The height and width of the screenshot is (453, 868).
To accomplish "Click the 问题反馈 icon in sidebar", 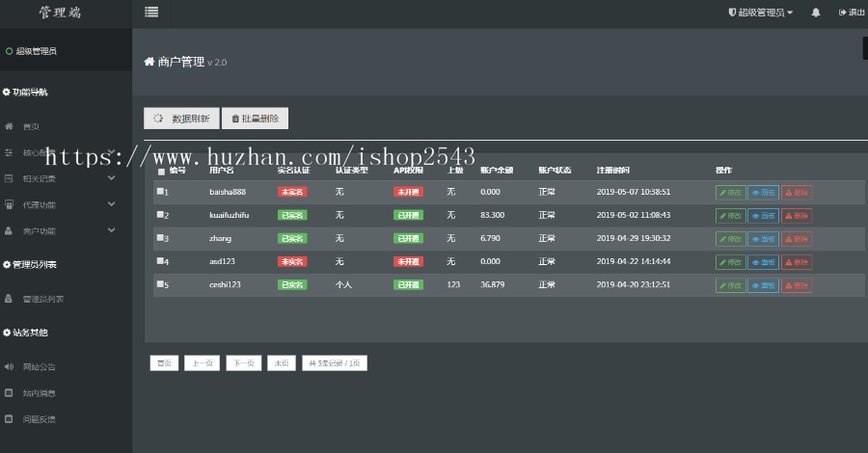I will (x=10, y=419).
